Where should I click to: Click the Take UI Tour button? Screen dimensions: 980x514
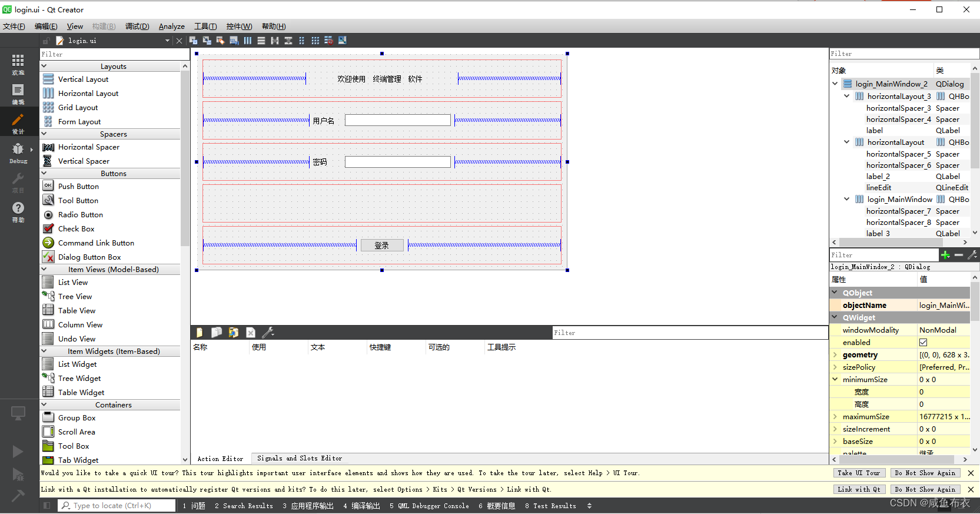[x=858, y=473]
